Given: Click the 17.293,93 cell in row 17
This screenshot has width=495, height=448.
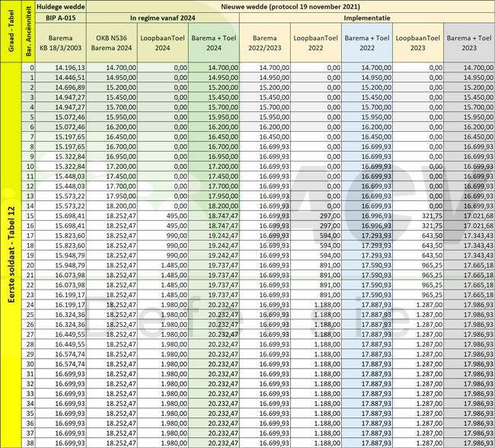Looking at the screenshot, I should [367, 235].
